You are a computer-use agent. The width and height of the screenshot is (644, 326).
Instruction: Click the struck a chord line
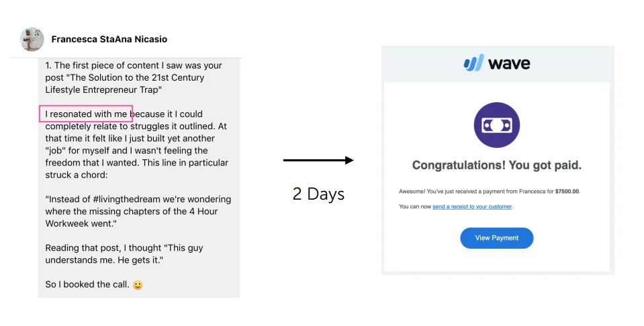[x=77, y=175]
